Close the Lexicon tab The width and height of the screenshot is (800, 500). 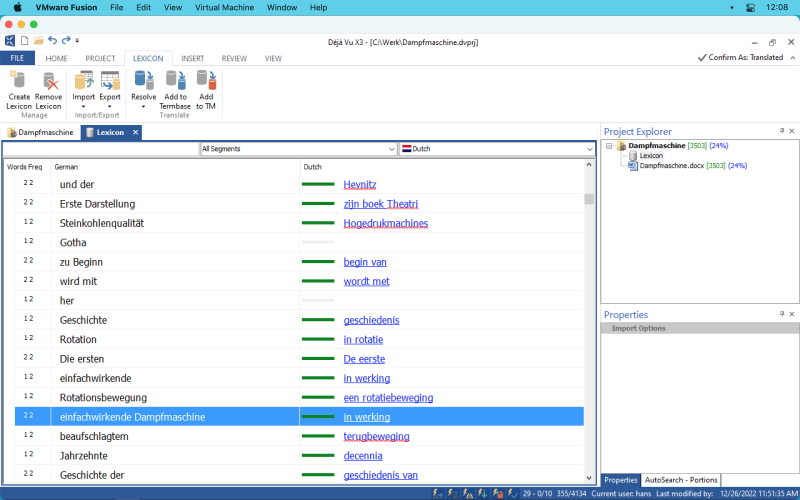pos(136,133)
